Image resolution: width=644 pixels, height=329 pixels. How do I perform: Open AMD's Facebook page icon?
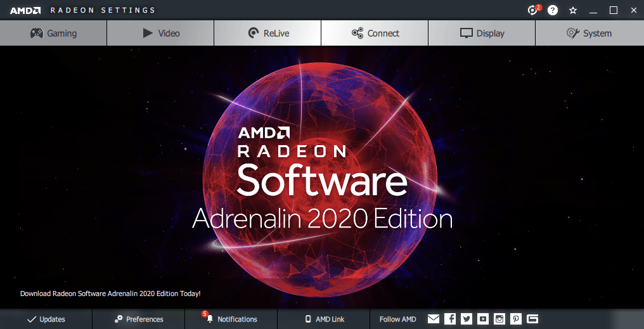[x=450, y=319]
